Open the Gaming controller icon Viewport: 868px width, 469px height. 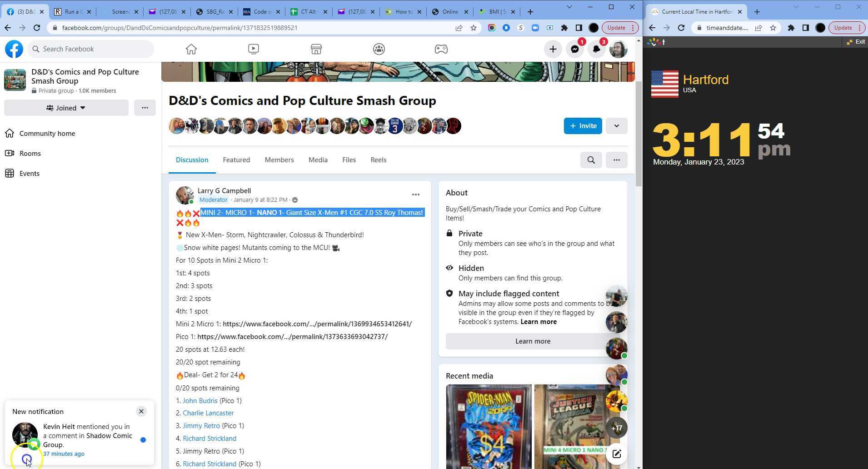coord(441,49)
